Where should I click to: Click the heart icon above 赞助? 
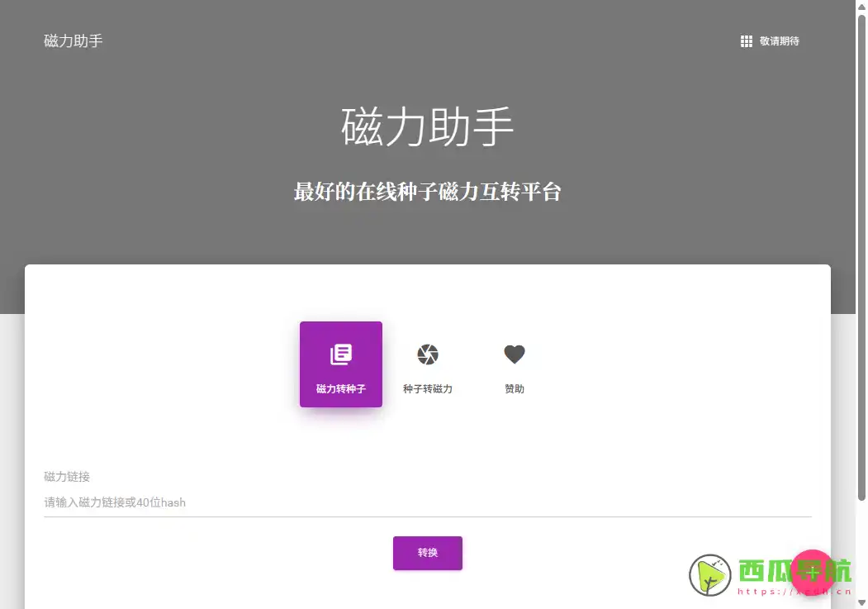pos(514,353)
